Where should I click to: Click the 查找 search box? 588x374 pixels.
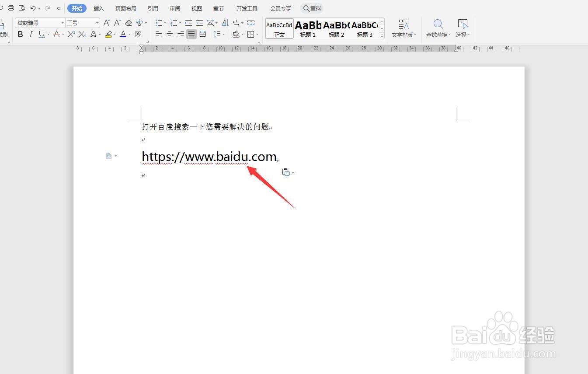[x=312, y=8]
